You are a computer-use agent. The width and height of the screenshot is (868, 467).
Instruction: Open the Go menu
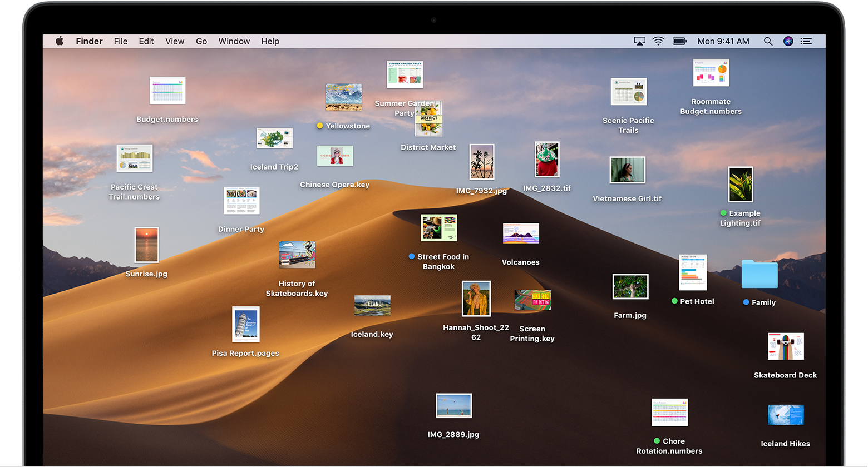pos(201,41)
